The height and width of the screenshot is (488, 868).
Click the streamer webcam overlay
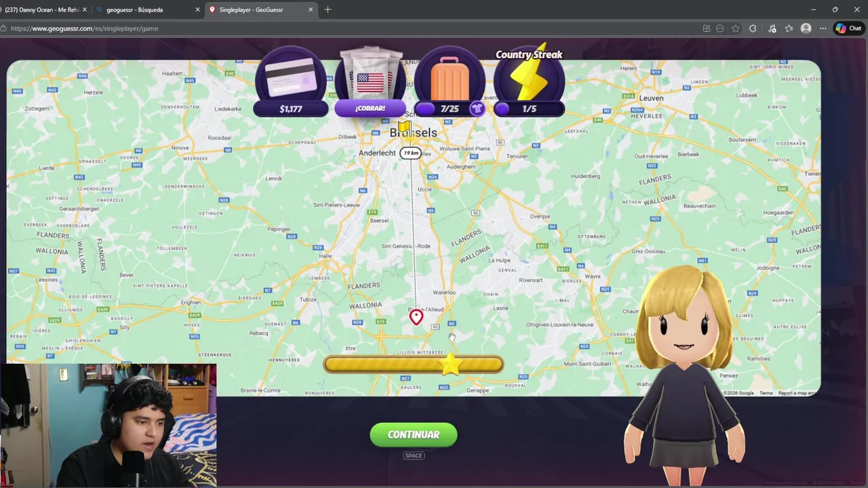tap(108, 426)
